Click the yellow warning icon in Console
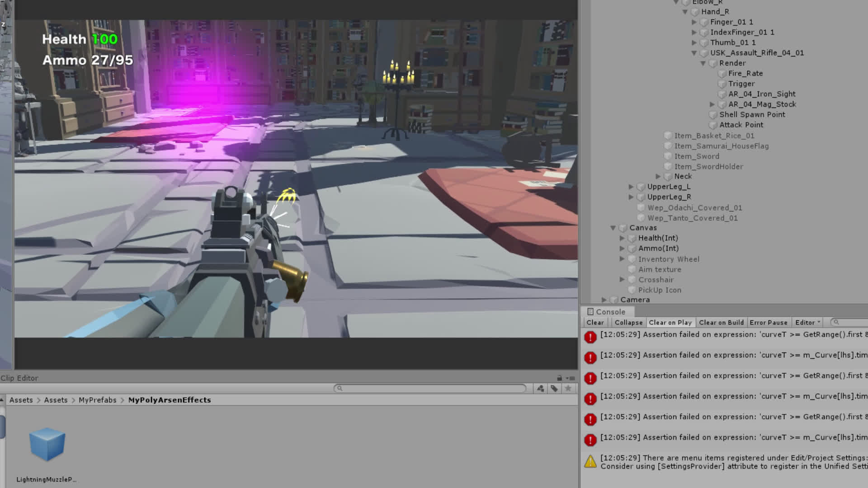The height and width of the screenshot is (488, 868). [x=590, y=461]
